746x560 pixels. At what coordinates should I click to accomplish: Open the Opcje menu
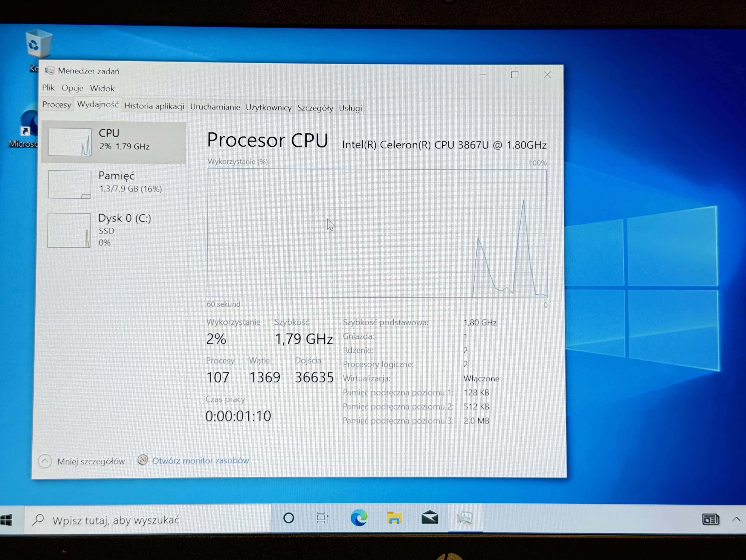tap(72, 88)
